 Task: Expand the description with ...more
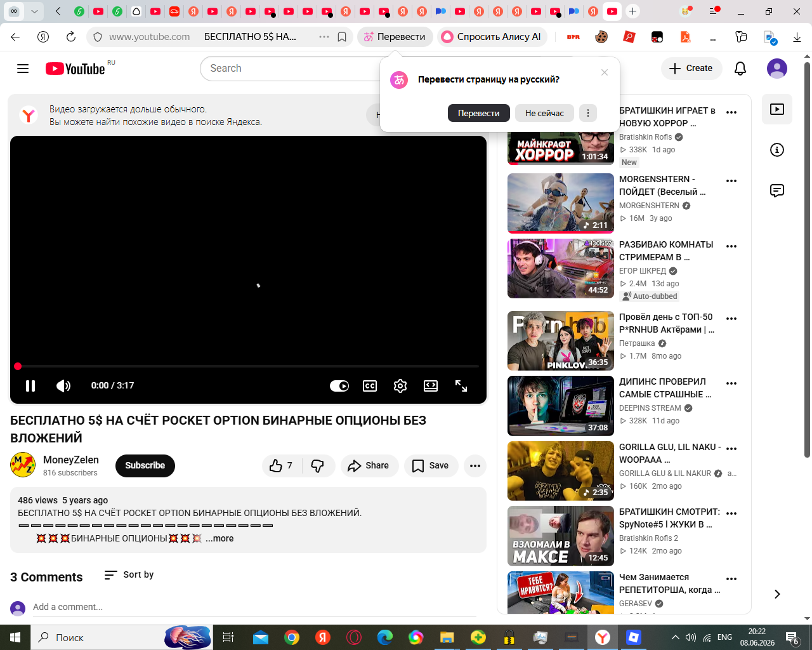(x=219, y=538)
